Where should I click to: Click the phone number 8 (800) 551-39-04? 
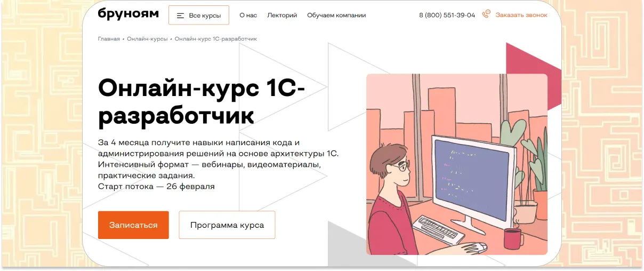(447, 15)
